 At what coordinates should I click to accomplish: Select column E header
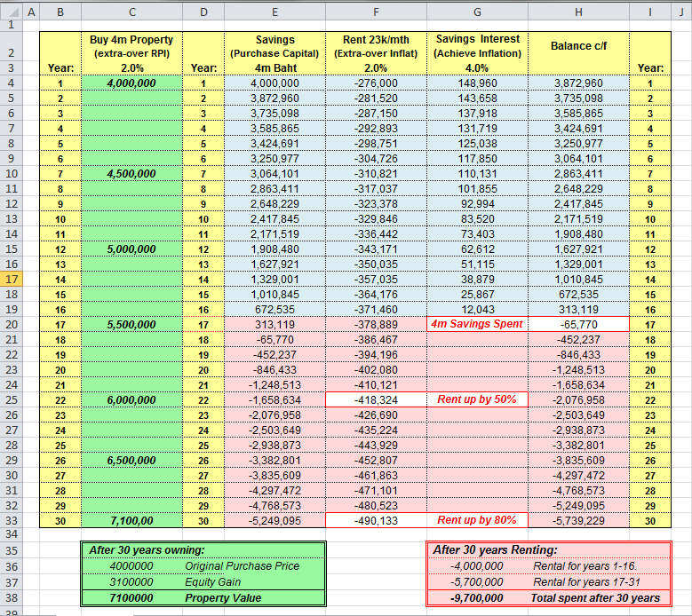[275, 12]
